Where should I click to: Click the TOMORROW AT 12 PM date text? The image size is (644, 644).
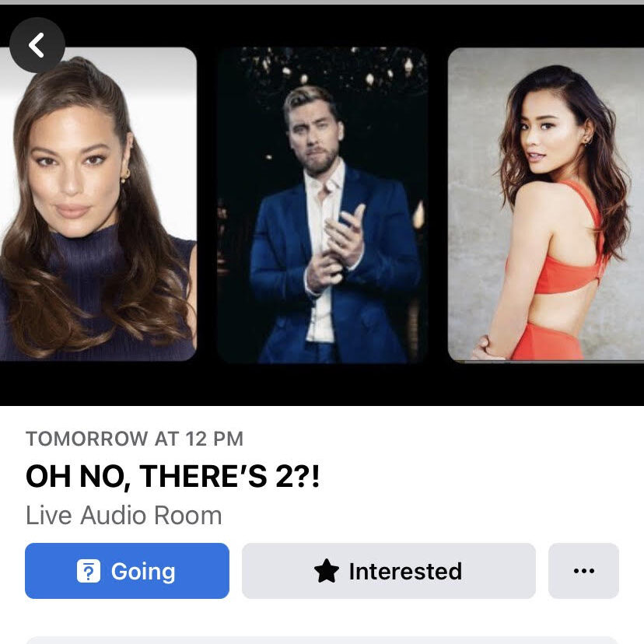coord(135,439)
